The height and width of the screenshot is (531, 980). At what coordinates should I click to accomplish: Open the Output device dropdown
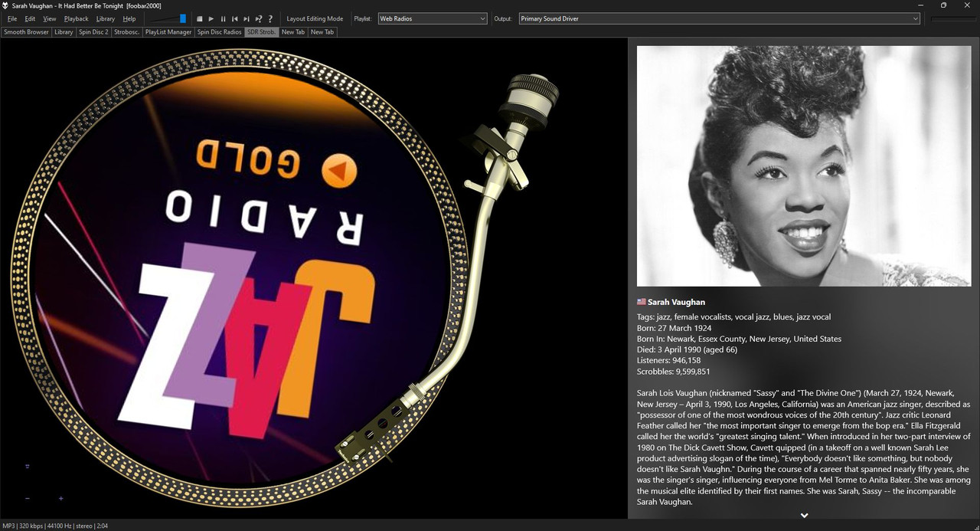point(719,18)
